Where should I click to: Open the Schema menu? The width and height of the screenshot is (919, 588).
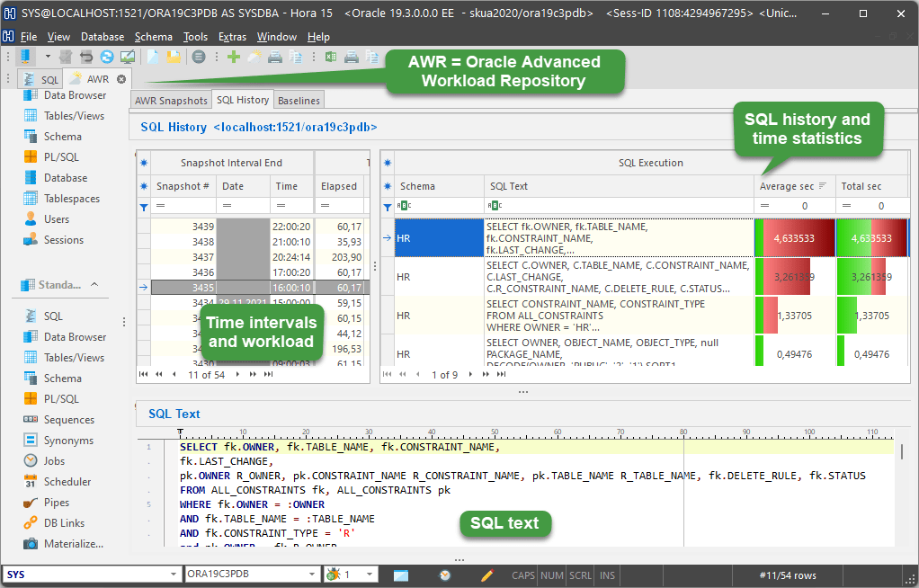pos(154,37)
